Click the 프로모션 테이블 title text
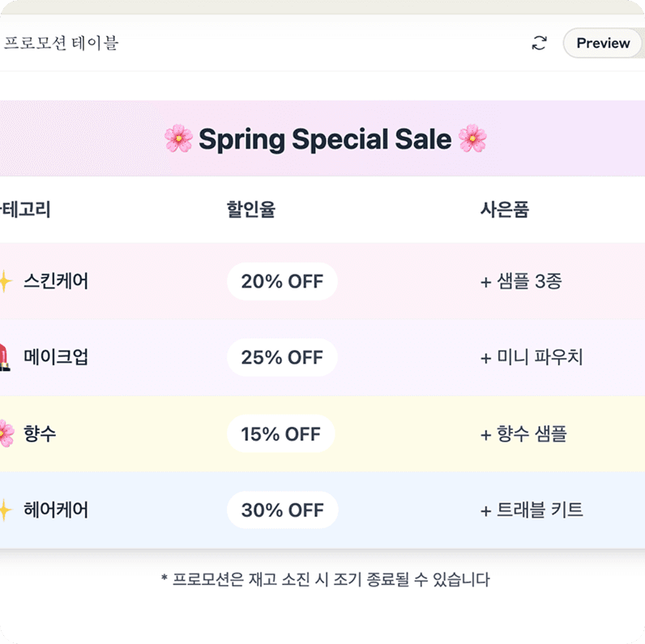Viewport: 645px width, 644px height. tap(62, 43)
